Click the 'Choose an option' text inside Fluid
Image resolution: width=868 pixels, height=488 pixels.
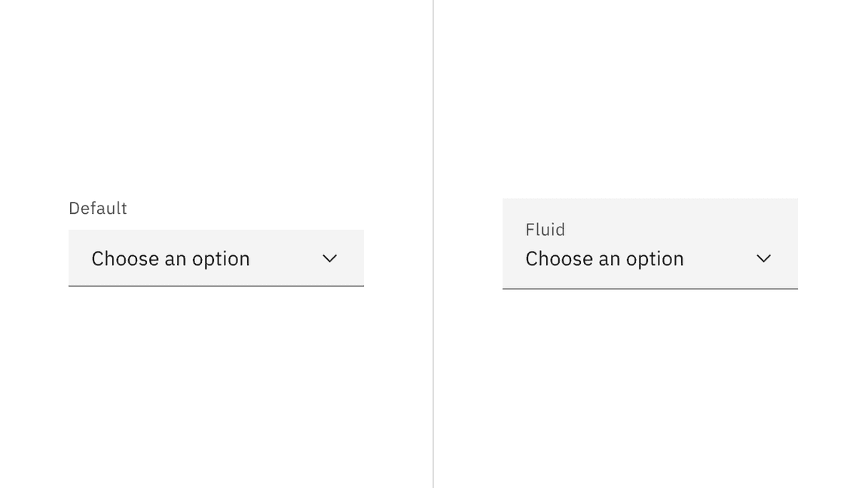click(x=604, y=258)
